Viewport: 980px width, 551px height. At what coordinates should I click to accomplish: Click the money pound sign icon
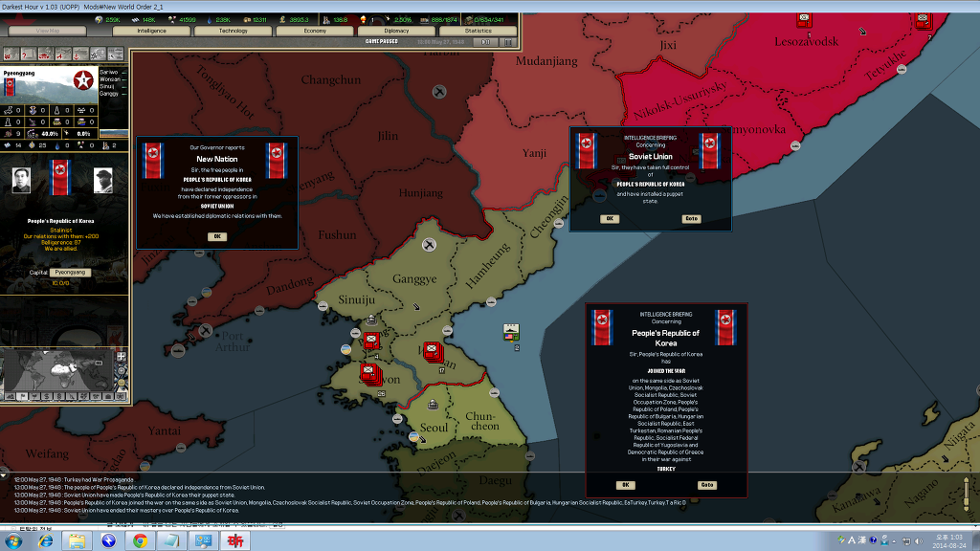tap(282, 20)
